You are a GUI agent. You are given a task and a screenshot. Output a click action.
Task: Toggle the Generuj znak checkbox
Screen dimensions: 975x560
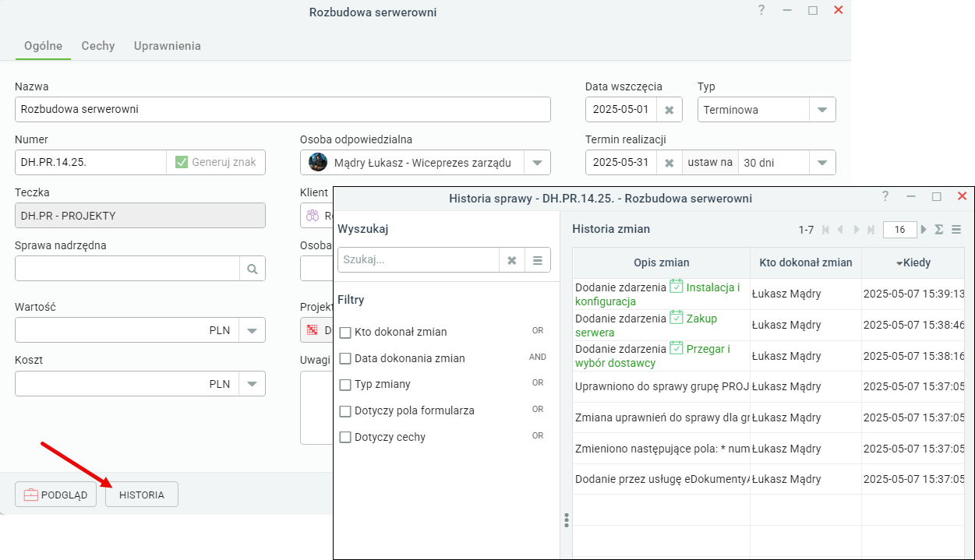click(182, 162)
